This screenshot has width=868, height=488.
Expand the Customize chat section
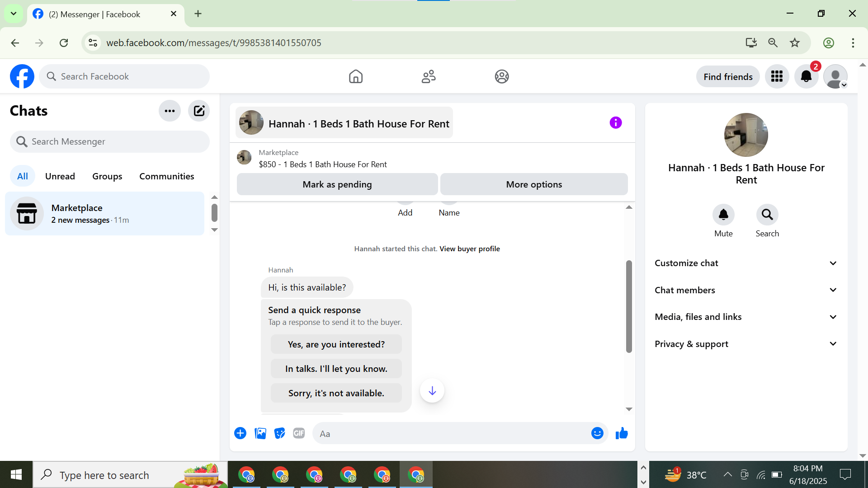[746, 263]
